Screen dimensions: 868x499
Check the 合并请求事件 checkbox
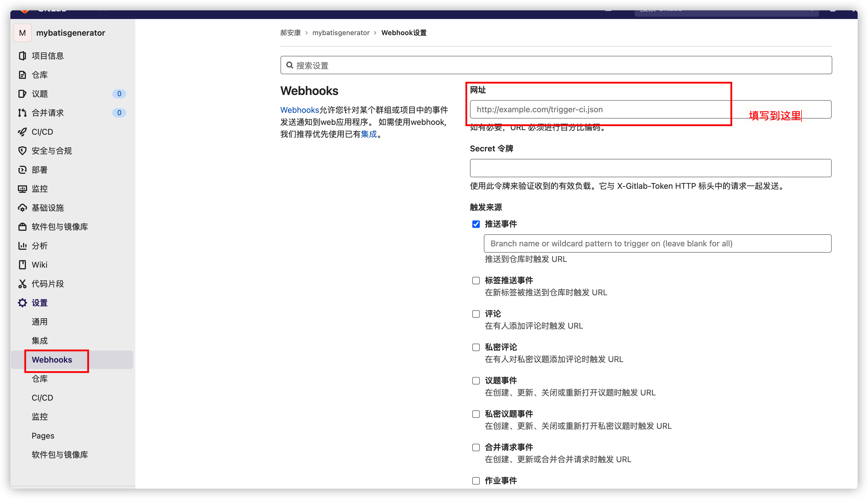476,447
